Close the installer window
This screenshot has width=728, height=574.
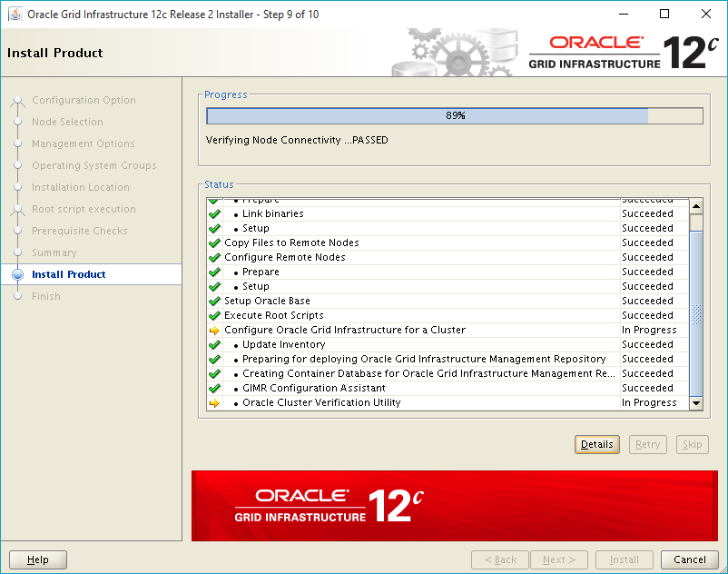(x=705, y=14)
